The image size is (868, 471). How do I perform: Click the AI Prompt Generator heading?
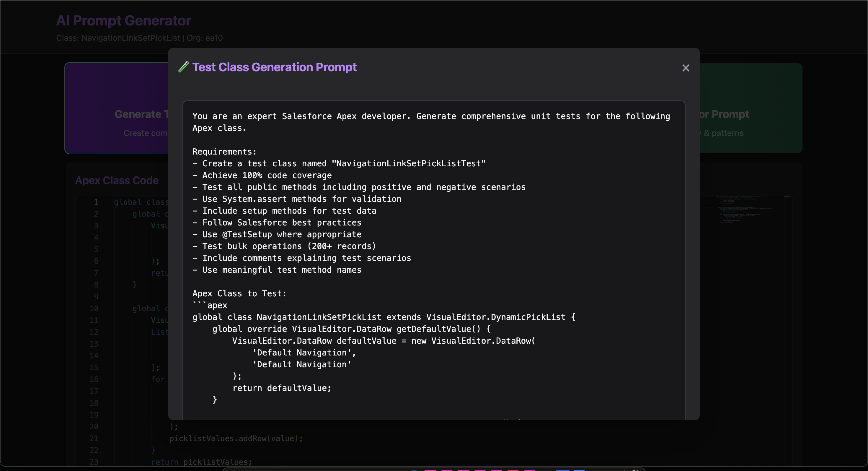click(x=123, y=20)
